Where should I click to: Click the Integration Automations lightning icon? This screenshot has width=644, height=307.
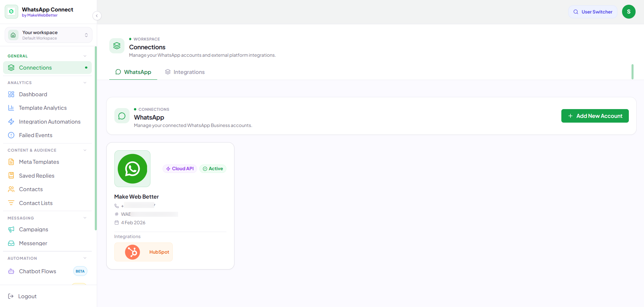[x=11, y=122]
